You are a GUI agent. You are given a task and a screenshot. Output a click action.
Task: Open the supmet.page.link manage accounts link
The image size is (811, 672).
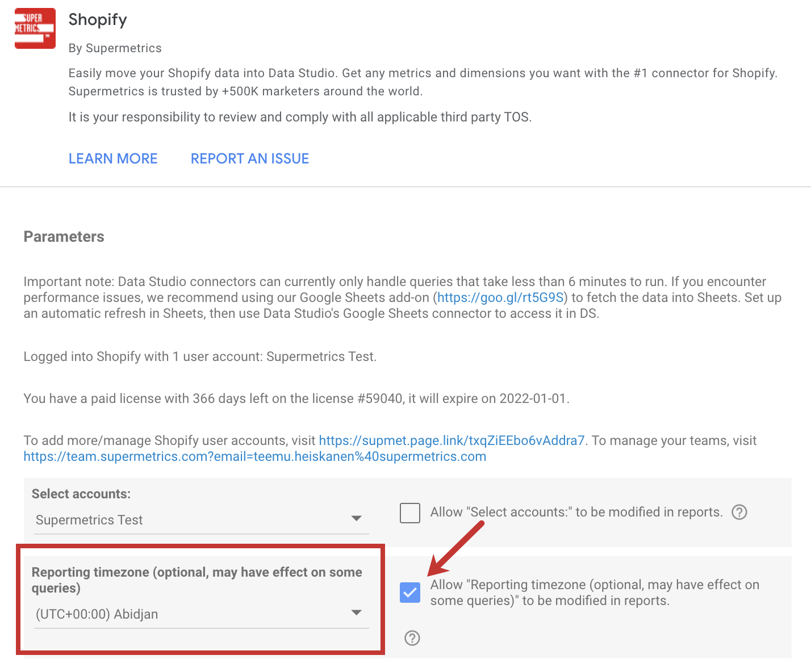452,440
